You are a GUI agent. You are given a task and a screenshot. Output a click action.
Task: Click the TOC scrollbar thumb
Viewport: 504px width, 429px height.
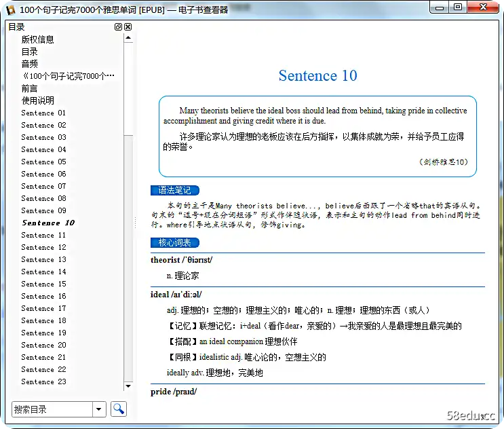(128, 89)
